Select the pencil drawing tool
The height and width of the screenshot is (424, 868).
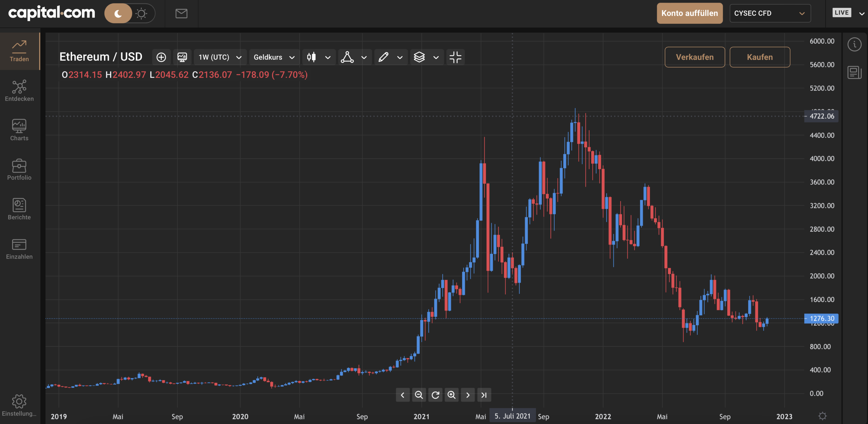[x=383, y=57]
